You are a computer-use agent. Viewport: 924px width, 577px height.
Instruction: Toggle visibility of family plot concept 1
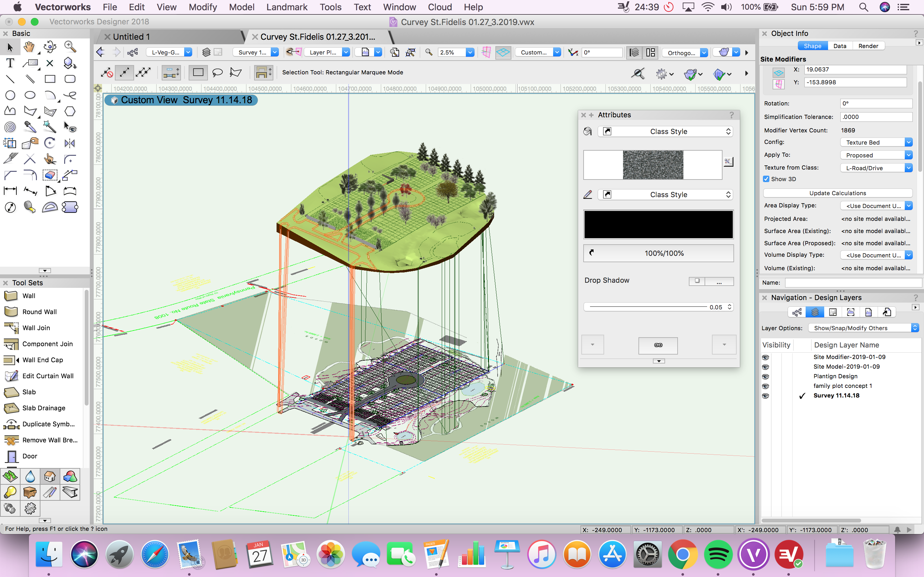(766, 386)
